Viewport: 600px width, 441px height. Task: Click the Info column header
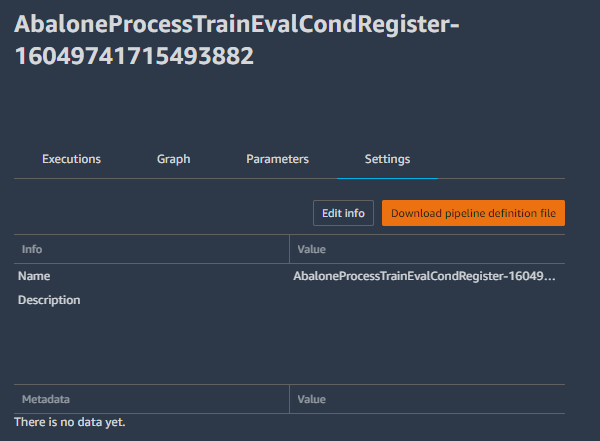(x=32, y=248)
